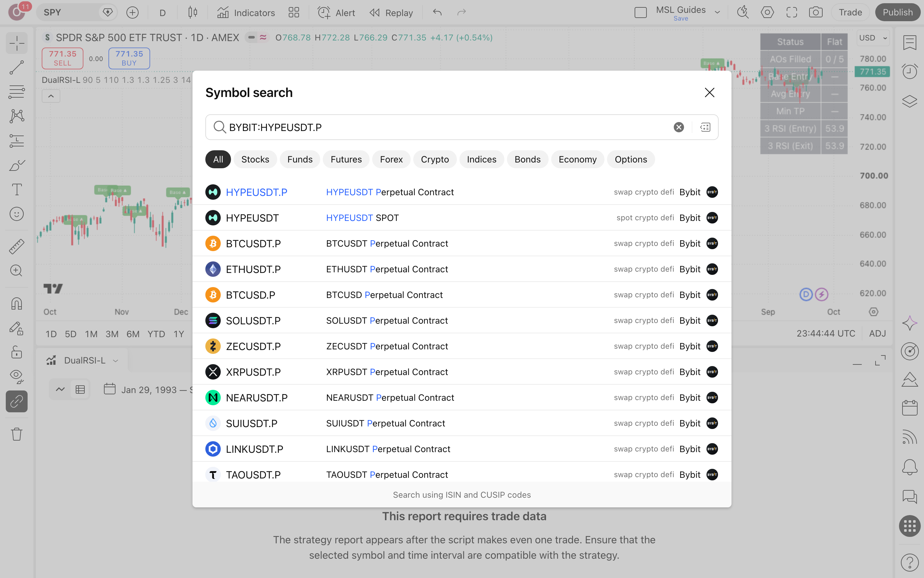924x578 pixels.
Task: Take a chart snapshot with camera icon
Action: pyautogui.click(x=816, y=13)
